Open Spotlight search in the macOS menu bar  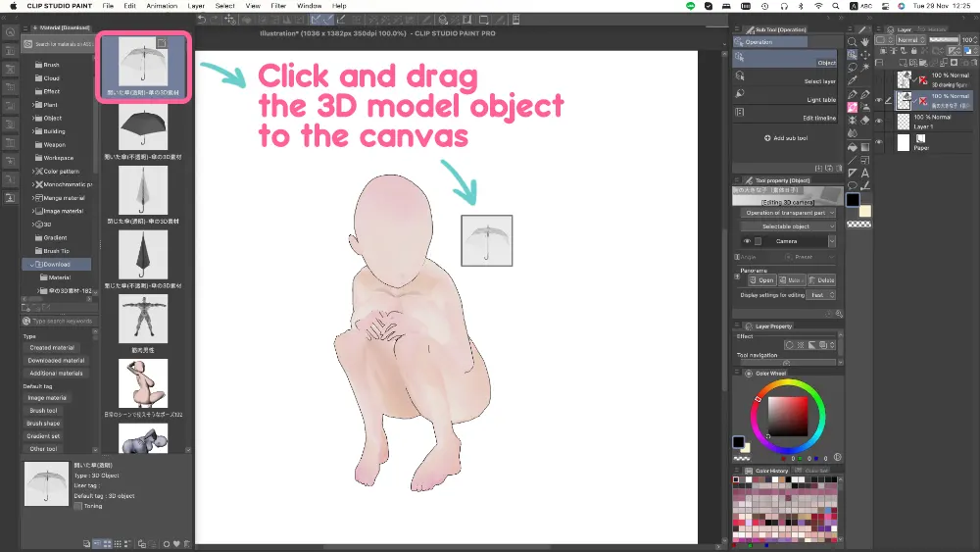click(x=836, y=6)
